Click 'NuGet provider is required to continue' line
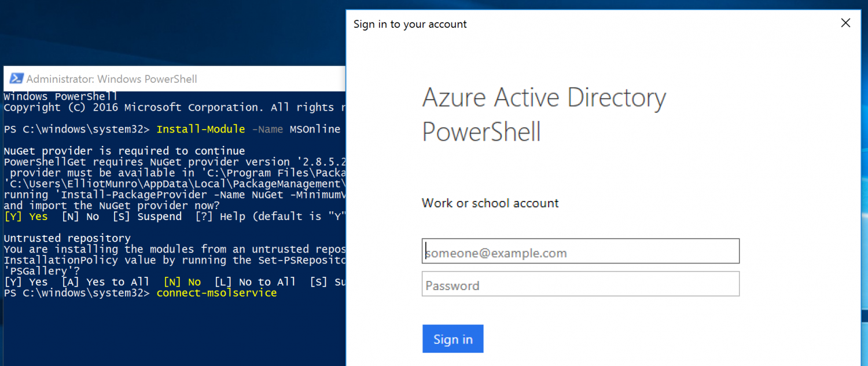 124,151
